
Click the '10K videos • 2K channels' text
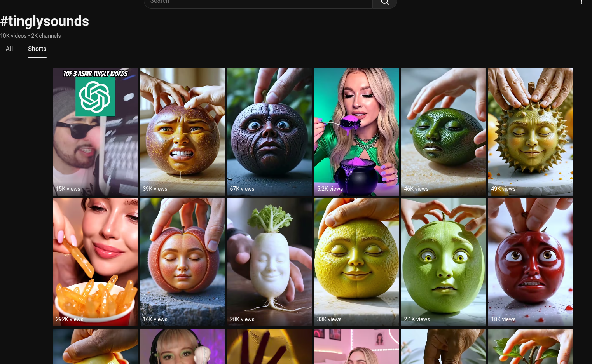click(30, 36)
